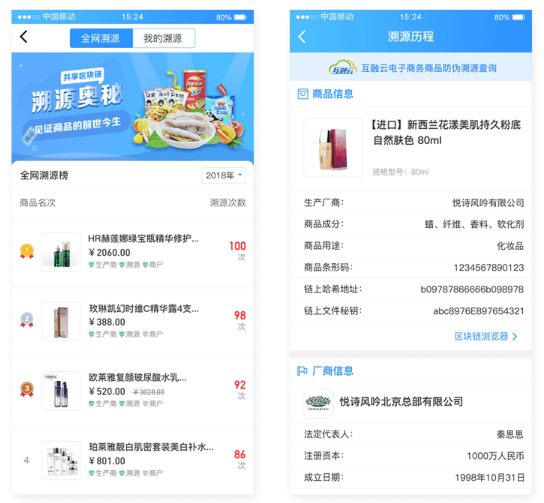
Task: Go back from the traceability ranking screen
Action: click(24, 37)
